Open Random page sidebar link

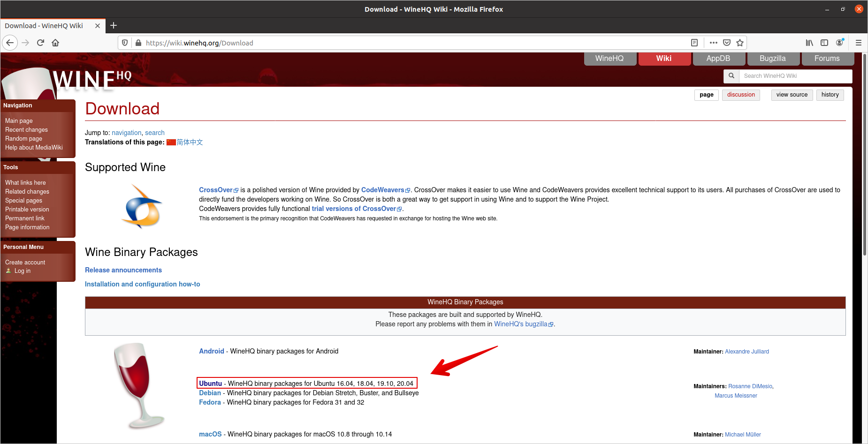point(23,139)
